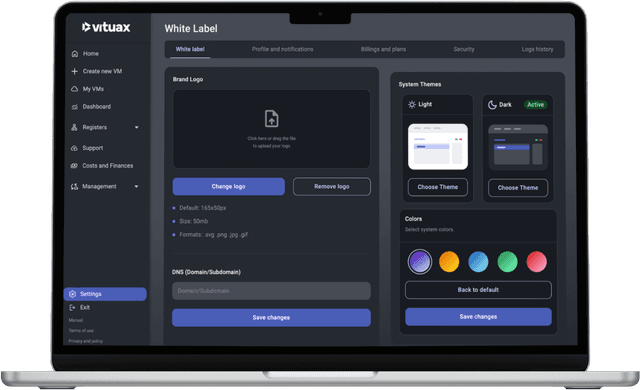
Task: Click the Dashboard chart icon
Action: pos(74,107)
